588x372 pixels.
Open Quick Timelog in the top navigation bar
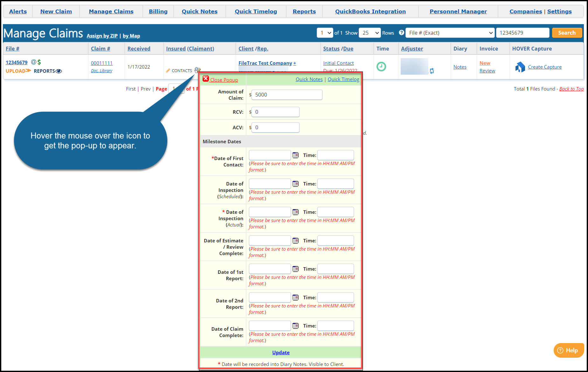point(256,11)
